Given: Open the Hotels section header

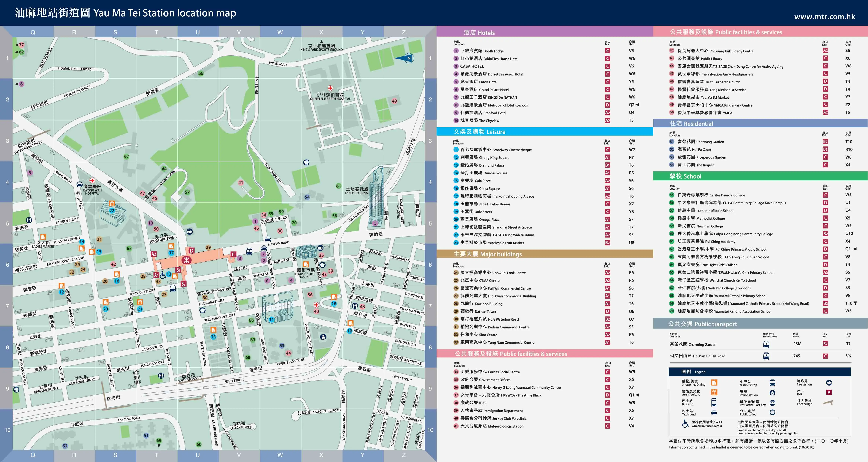Looking at the screenshot, I should 545,32.
